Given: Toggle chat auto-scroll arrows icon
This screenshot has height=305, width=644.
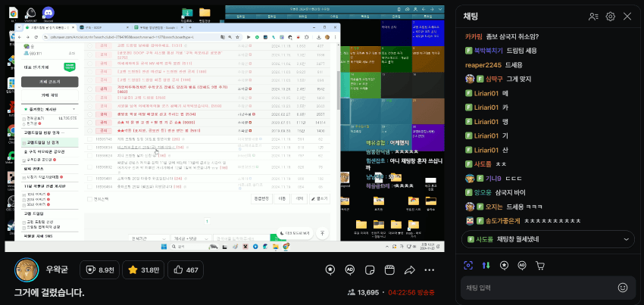Looking at the screenshot, I should click(x=486, y=266).
